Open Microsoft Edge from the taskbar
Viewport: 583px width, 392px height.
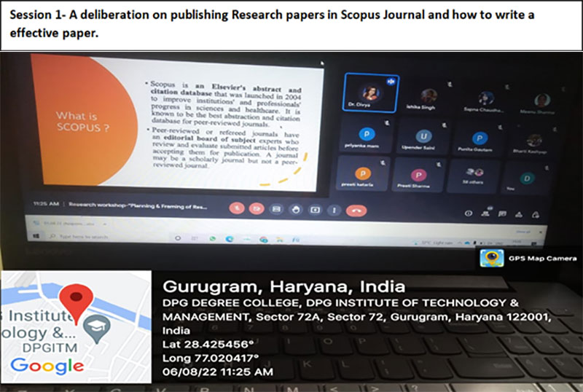(230, 239)
